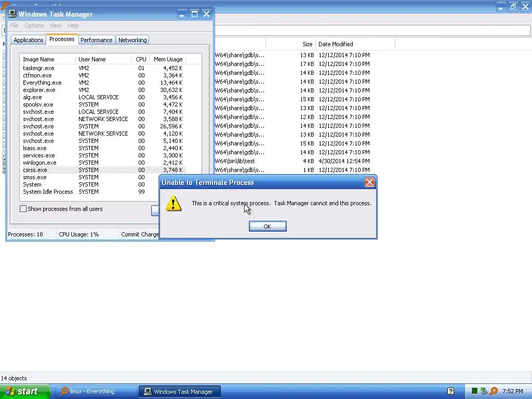Open the Help menu in Task Manager
Image resolution: width=532 pixels, height=399 pixels.
coord(73,25)
